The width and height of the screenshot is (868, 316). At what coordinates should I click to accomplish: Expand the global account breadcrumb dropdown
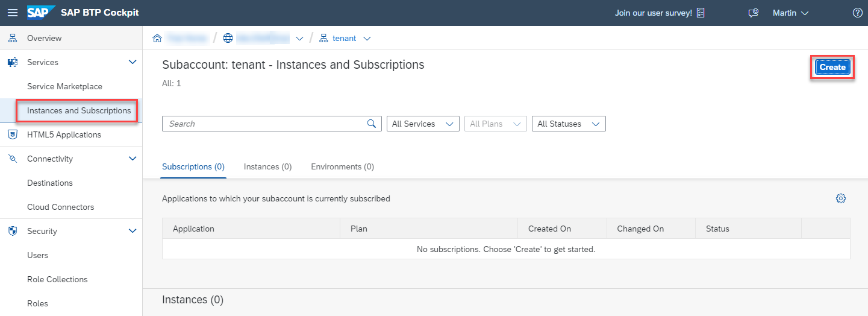pos(299,39)
